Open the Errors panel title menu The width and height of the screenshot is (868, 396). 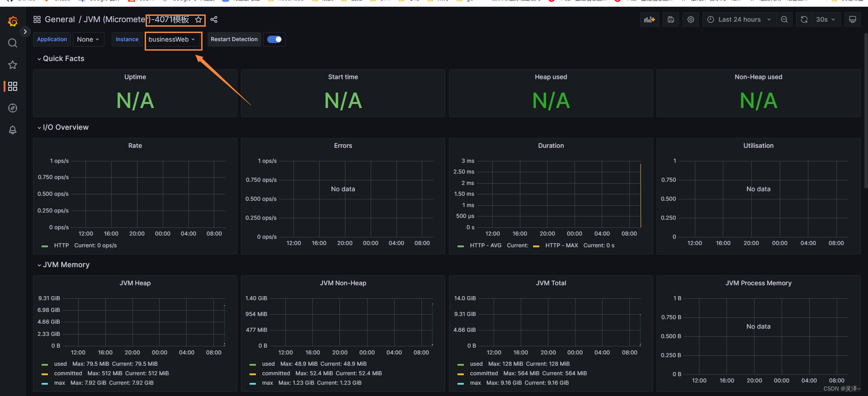tap(343, 146)
